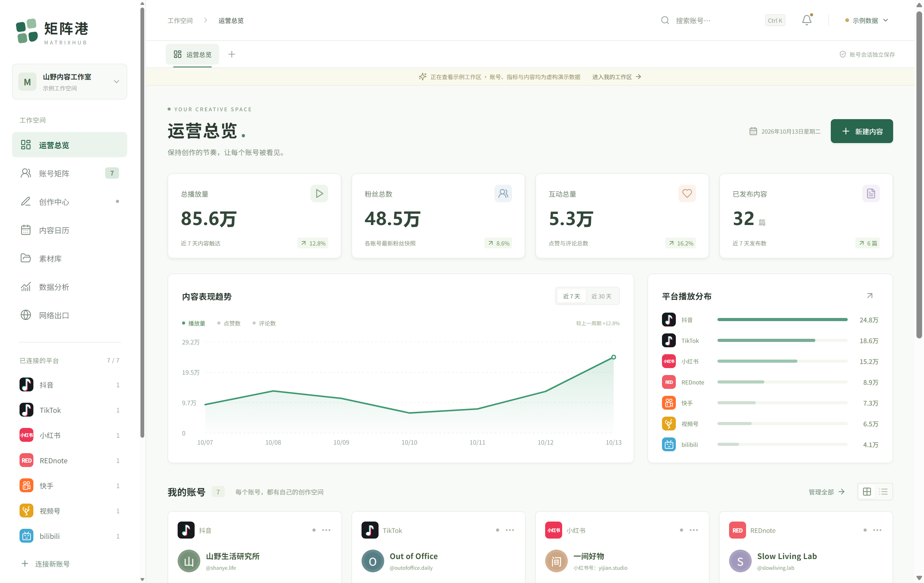This screenshot has width=924, height=583.
Task: Open 创作中心 pencil item
Action: click(70, 202)
